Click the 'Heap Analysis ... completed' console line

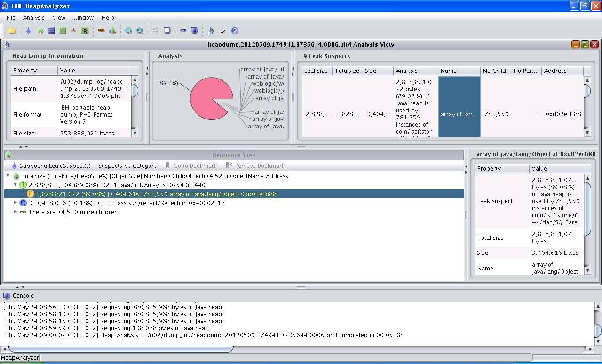(x=203, y=335)
